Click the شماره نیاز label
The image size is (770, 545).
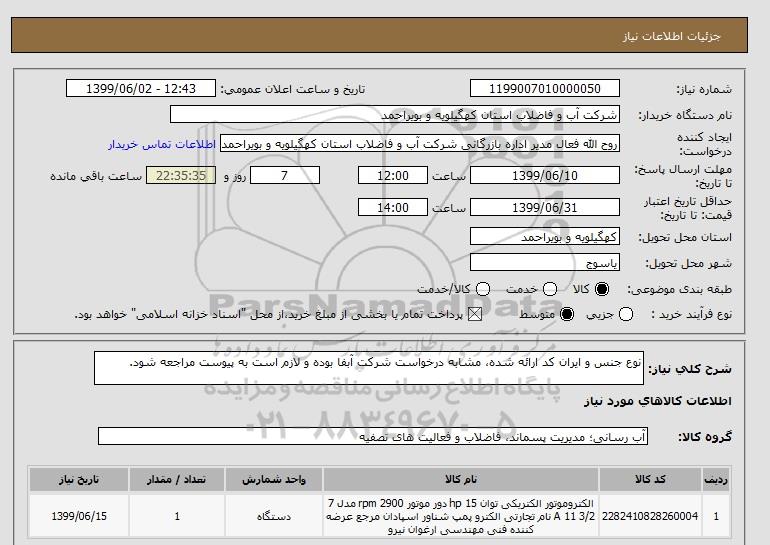pos(704,89)
